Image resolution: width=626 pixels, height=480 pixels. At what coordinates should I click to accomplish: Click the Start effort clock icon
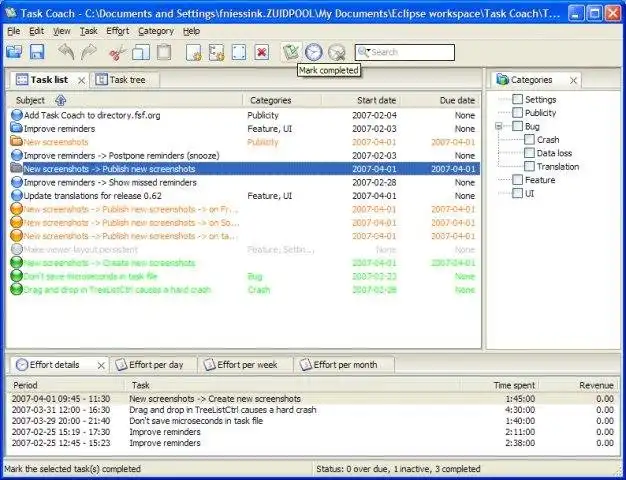(314, 52)
